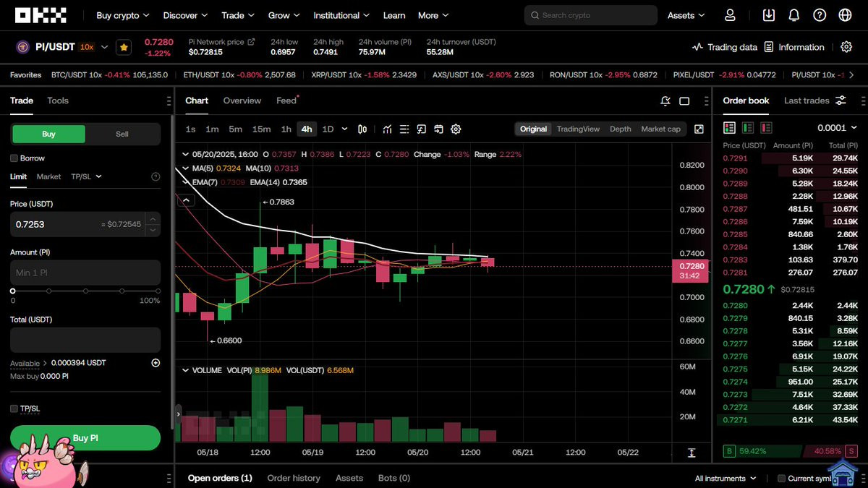Viewport: 868px width, 488px height.
Task: Open the Tools tab
Action: pyautogui.click(x=58, y=100)
